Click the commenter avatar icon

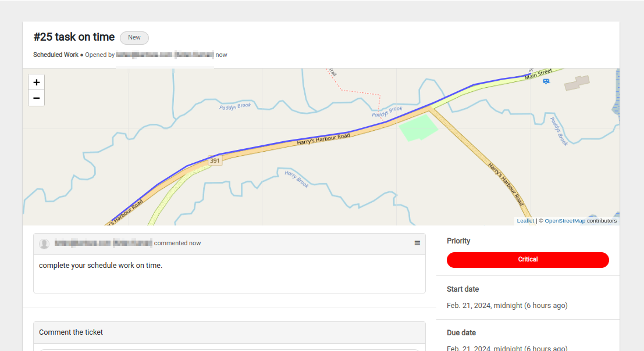pyautogui.click(x=44, y=243)
